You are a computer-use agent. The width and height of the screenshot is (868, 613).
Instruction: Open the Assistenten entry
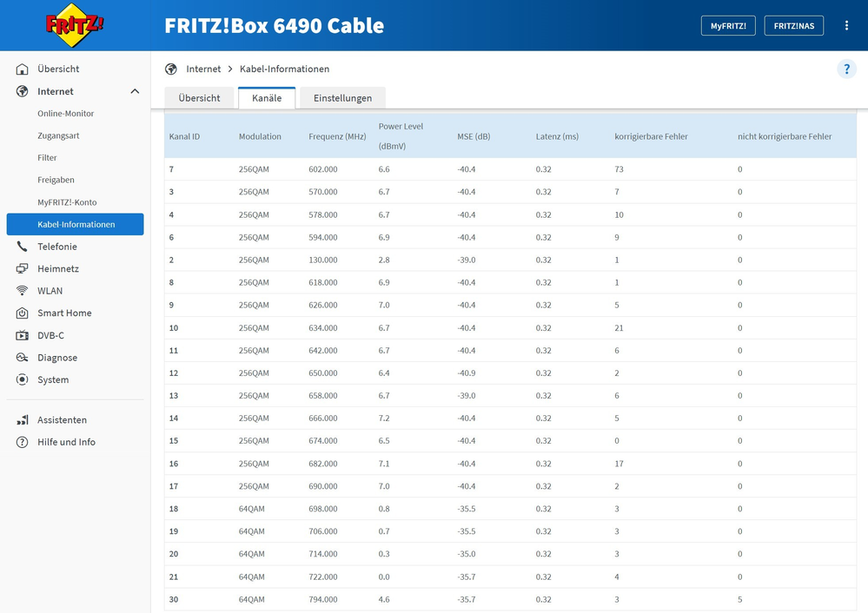coord(62,420)
